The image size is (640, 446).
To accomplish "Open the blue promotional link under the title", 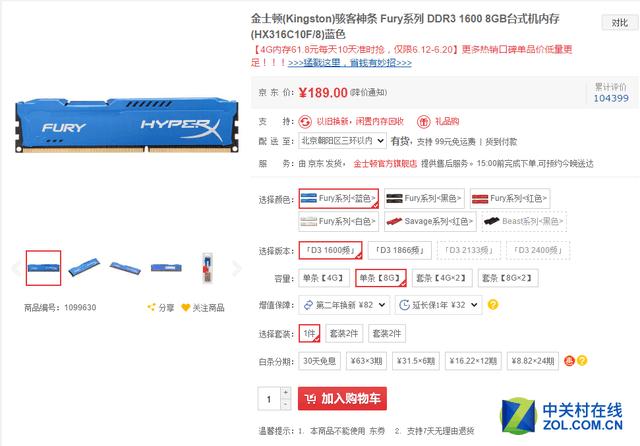I will (350, 63).
